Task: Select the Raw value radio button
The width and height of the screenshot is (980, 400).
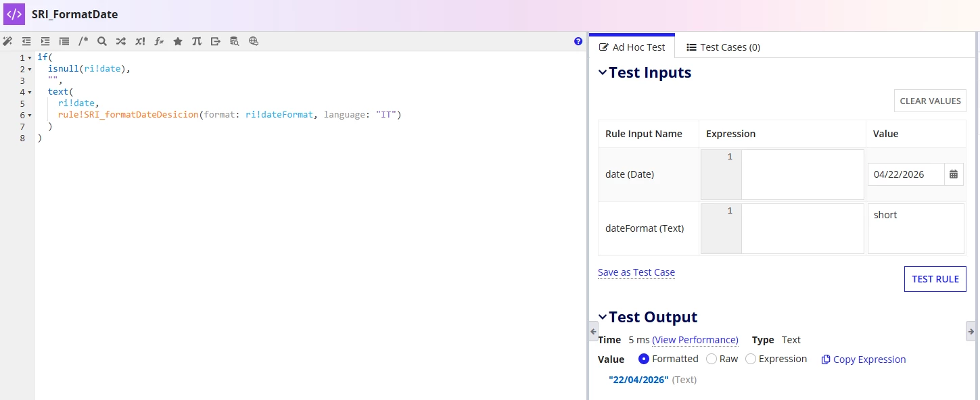Action: tap(711, 359)
